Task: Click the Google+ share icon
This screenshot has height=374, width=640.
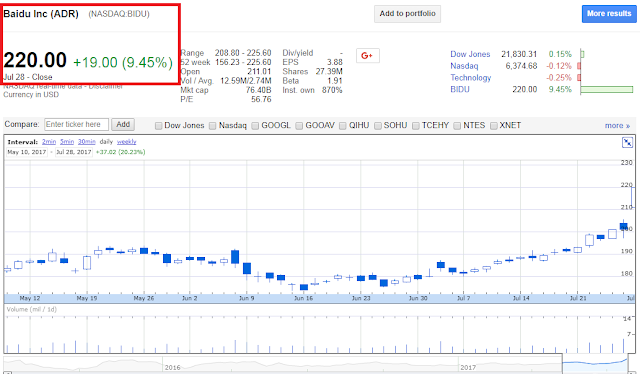Action: click(x=368, y=56)
